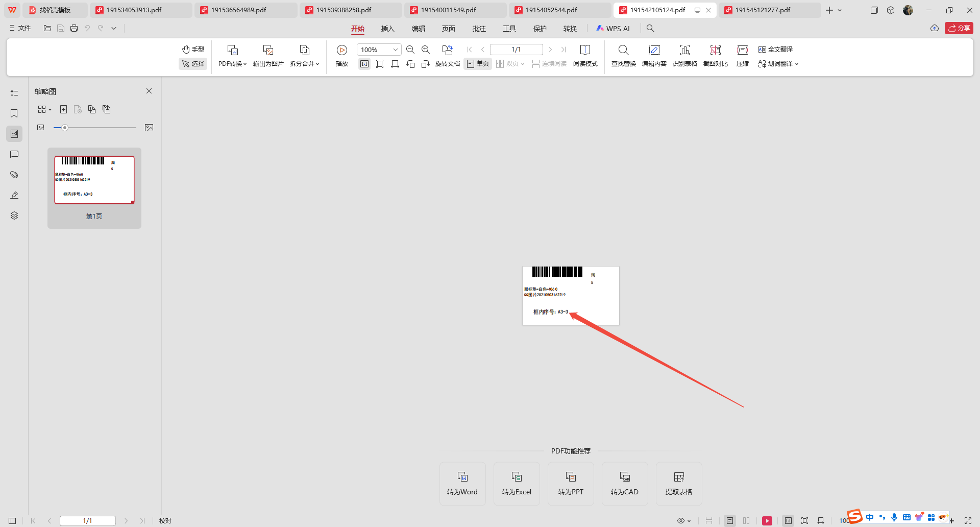Click the 转为Word conversion button
This screenshot has width=980, height=527.
(x=462, y=484)
